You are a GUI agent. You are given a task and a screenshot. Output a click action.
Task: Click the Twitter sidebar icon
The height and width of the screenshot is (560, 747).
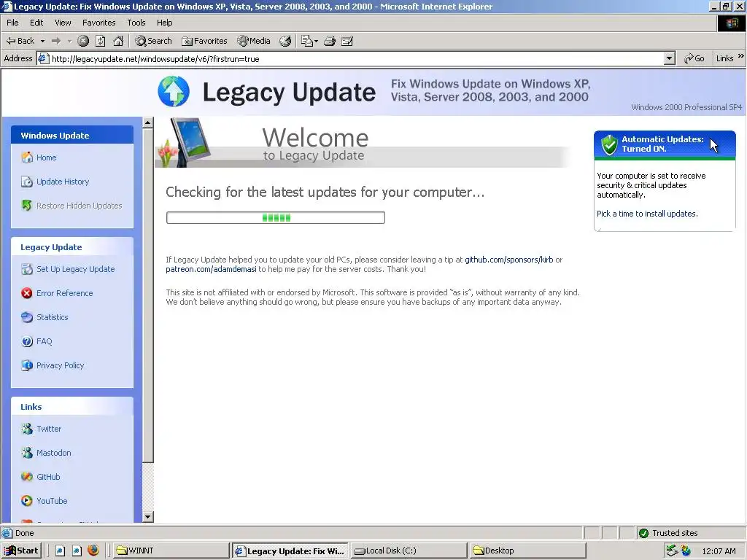click(x=27, y=429)
